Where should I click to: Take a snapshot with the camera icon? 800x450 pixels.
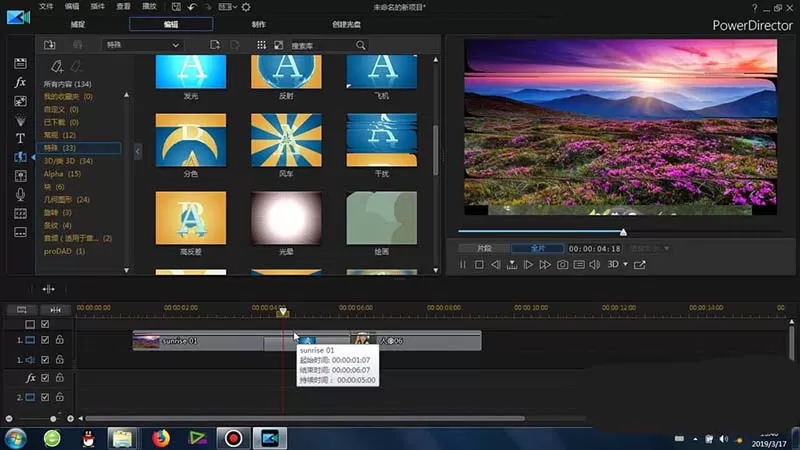point(562,265)
